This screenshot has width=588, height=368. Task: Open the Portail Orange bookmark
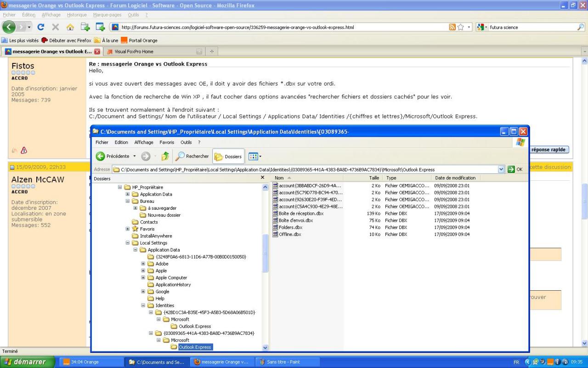click(x=139, y=40)
